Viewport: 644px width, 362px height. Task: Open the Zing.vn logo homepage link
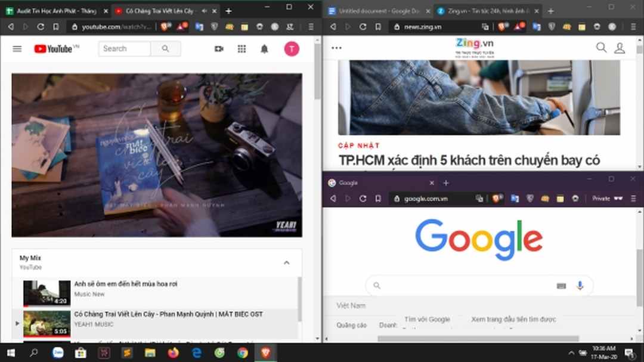[475, 48]
